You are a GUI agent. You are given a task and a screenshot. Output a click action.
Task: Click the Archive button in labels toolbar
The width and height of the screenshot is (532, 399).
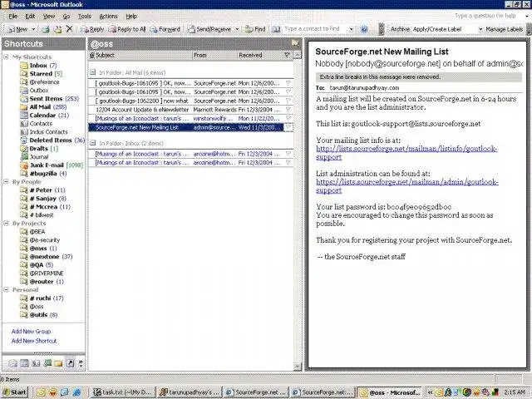(400, 29)
